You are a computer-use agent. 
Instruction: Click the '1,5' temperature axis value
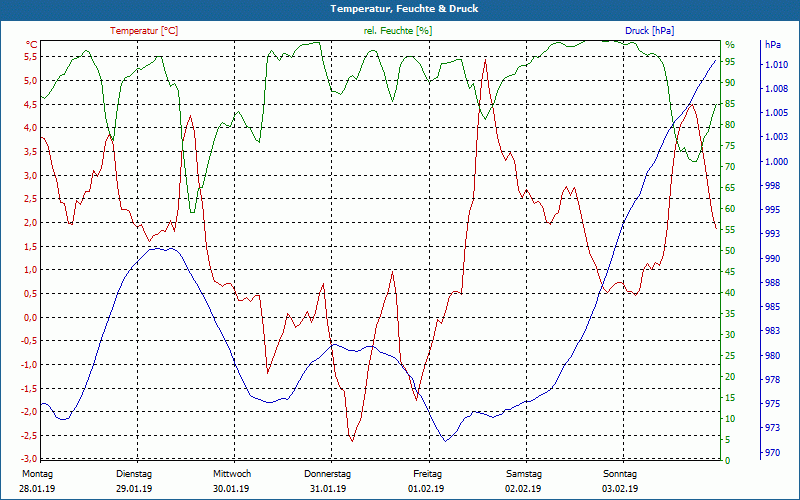pyautogui.click(x=31, y=246)
